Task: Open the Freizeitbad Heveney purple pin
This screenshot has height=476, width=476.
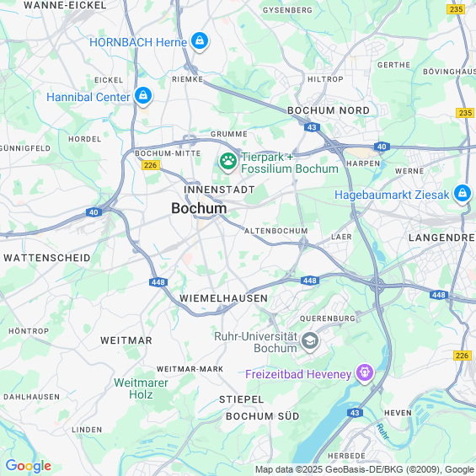Action: click(365, 373)
